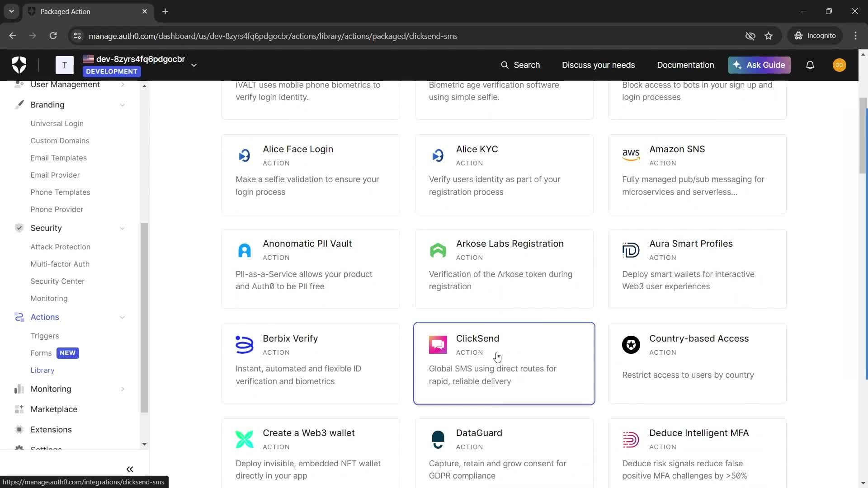Click the page vertical scrollbar thumb
Image resolution: width=868 pixels, height=488 pixels.
(x=863, y=136)
